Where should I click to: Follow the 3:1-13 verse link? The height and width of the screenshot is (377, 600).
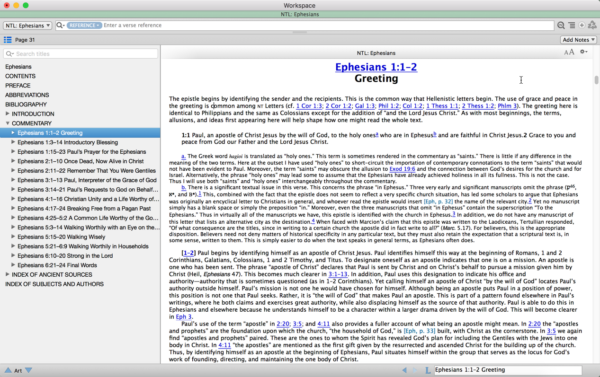point(338,274)
